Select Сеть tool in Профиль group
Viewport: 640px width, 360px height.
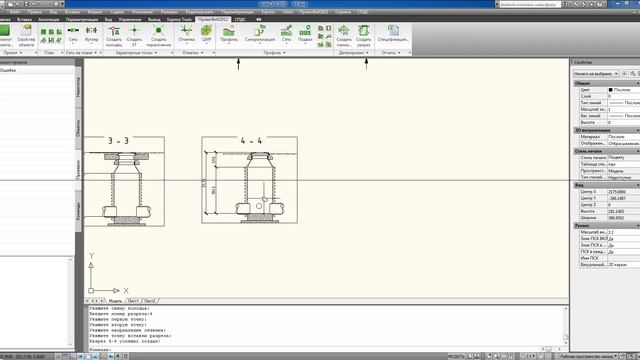pyautogui.click(x=287, y=35)
